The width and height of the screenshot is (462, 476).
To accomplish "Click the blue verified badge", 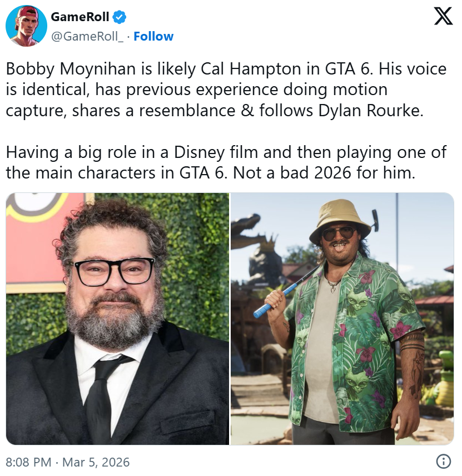I will [x=120, y=17].
